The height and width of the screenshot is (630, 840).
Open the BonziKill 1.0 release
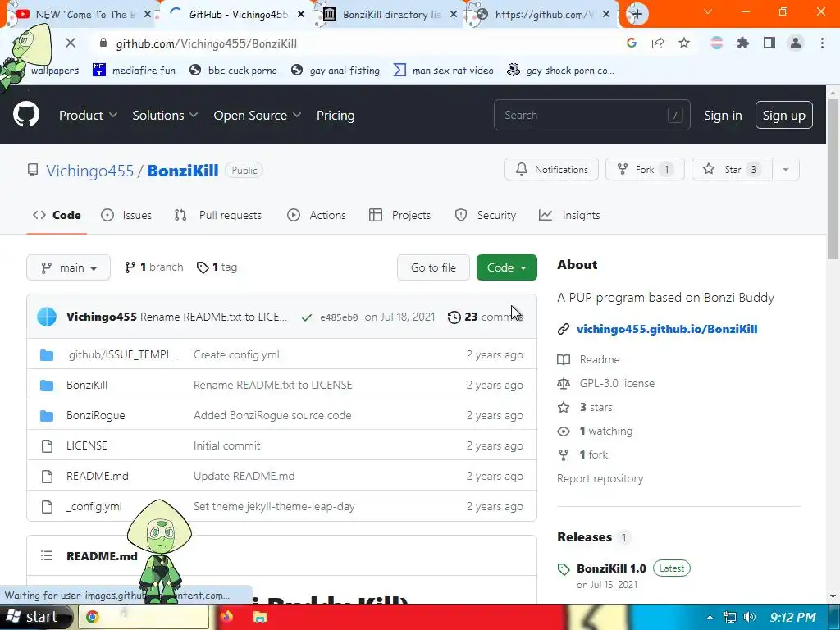pos(611,568)
